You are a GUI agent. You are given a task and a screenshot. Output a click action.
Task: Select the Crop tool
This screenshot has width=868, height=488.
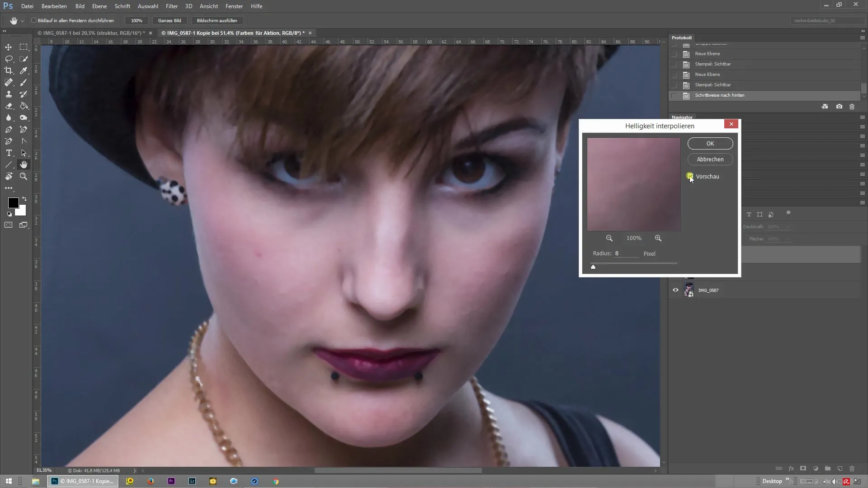9,70
